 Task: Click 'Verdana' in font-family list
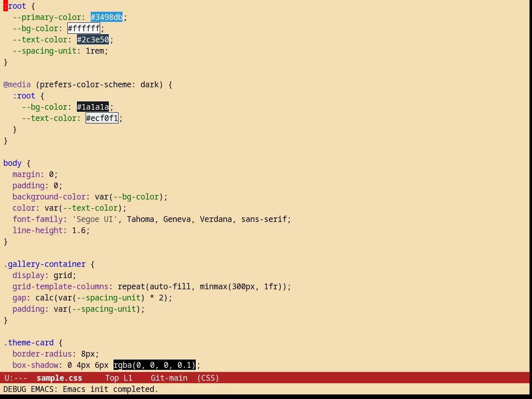[216, 219]
